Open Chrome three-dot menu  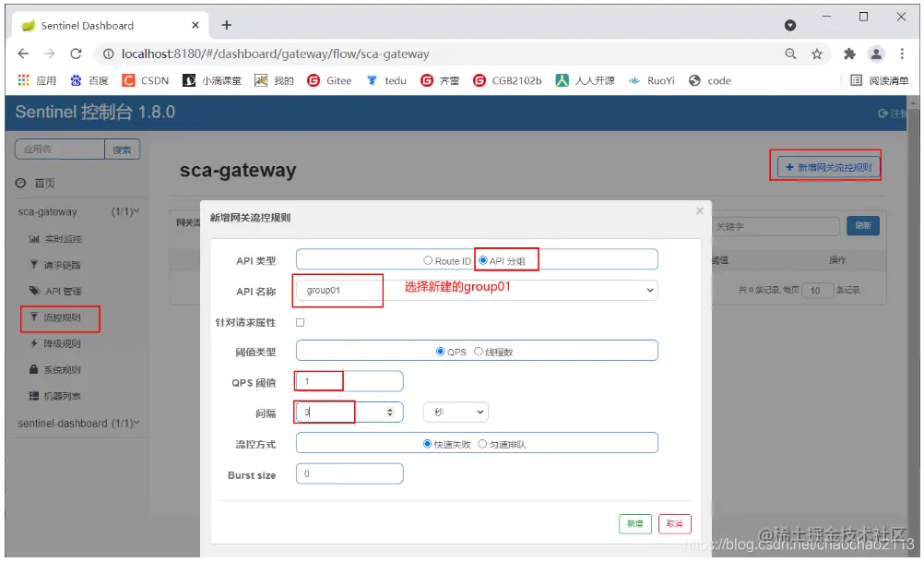pyautogui.click(x=902, y=54)
